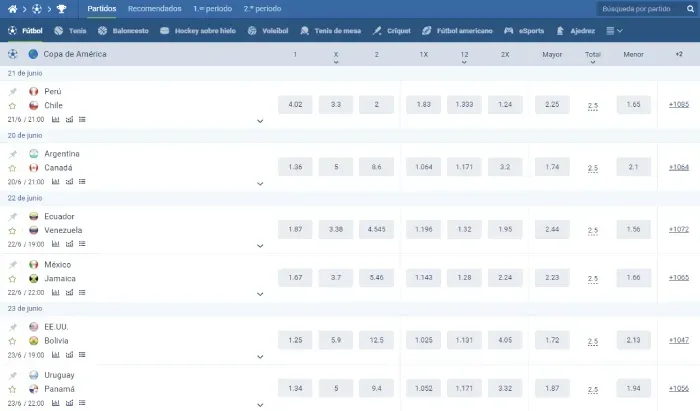Switch to the Recomendados tab

pyautogui.click(x=154, y=9)
